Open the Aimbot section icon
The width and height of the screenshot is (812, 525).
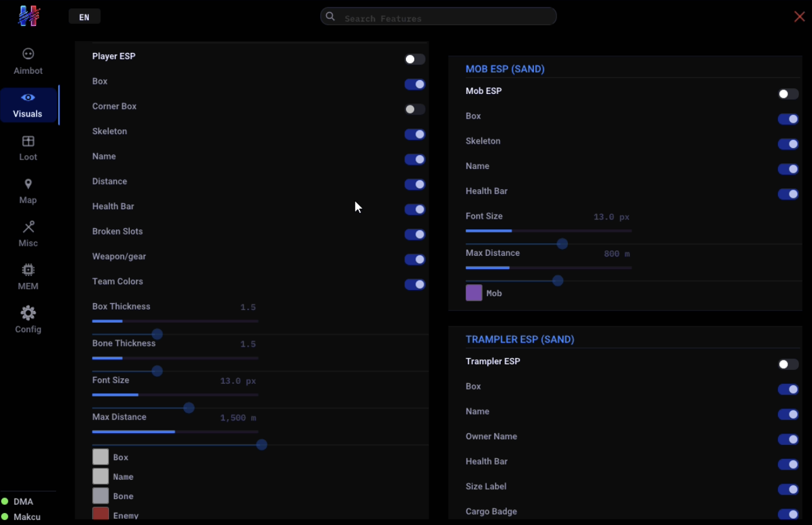(x=28, y=54)
